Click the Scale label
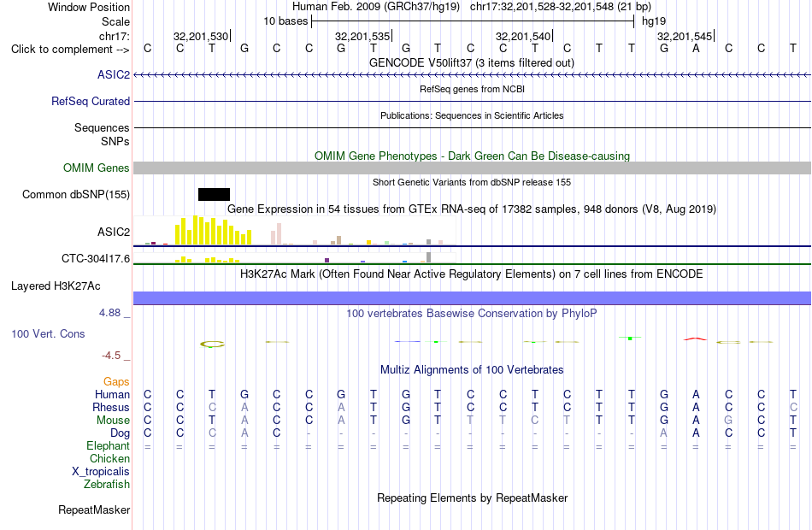Screen dimensions: 812x530 pyautogui.click(x=115, y=21)
